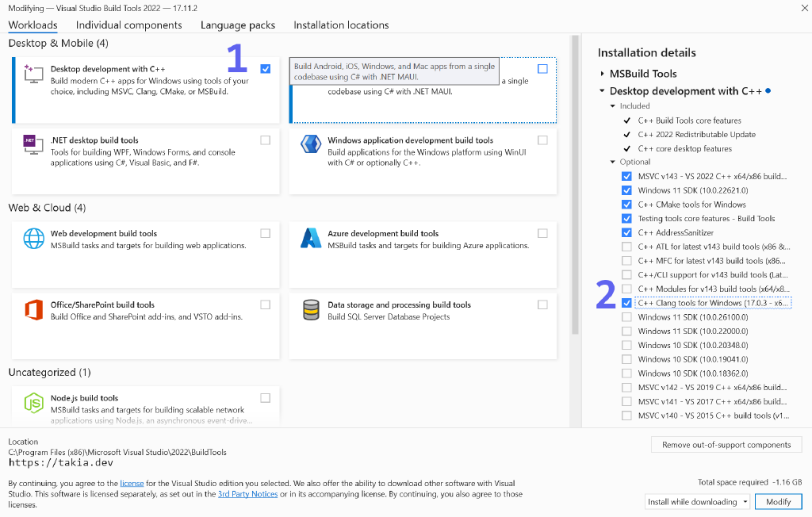Select the Office/SharePoint build tools checkbox
Screen dimensions: 812x517
pos(266,305)
